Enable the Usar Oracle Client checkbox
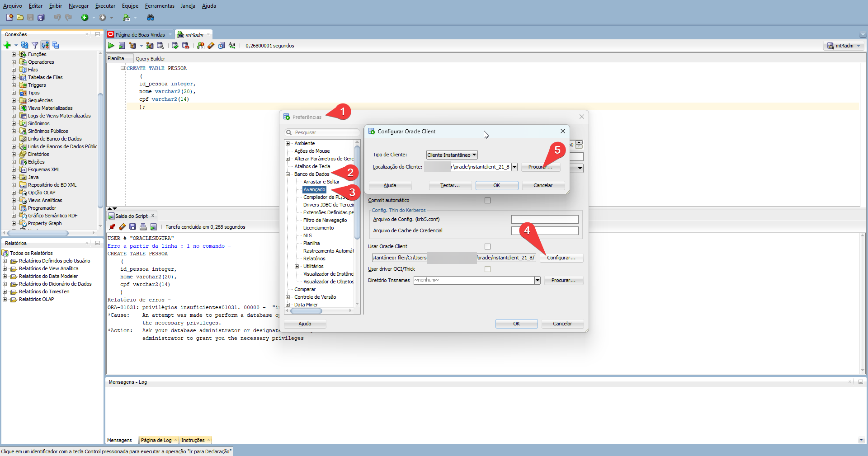This screenshot has height=456, width=868. pos(487,247)
